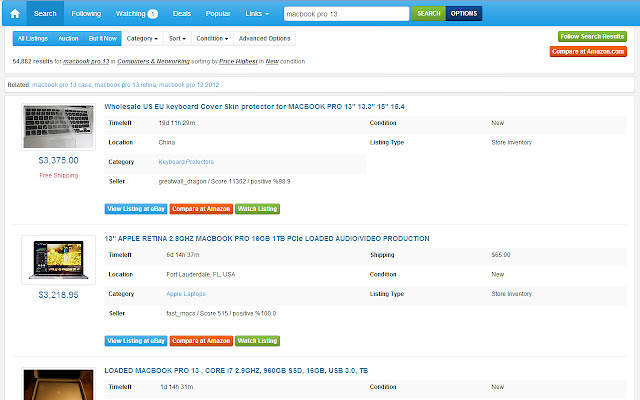
Task: Watch the Retina MacBook listing
Action: 257,341
